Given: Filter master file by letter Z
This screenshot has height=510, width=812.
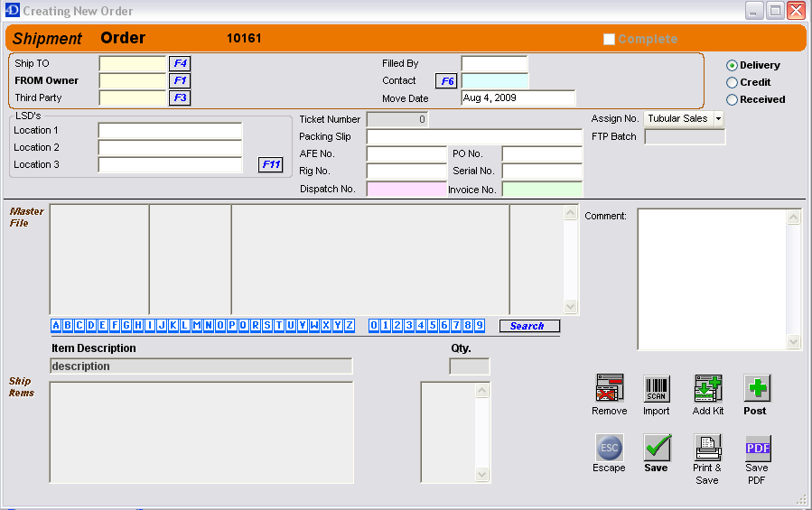Looking at the screenshot, I should [350, 326].
